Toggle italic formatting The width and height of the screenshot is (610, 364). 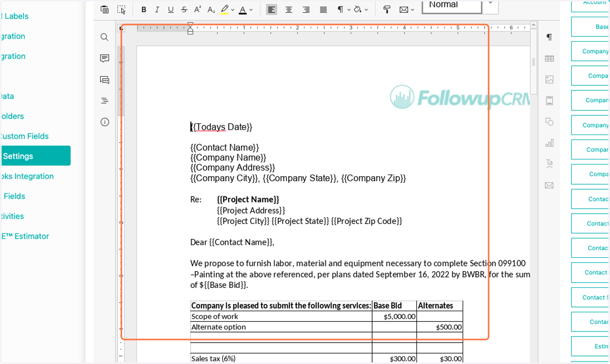(x=157, y=10)
